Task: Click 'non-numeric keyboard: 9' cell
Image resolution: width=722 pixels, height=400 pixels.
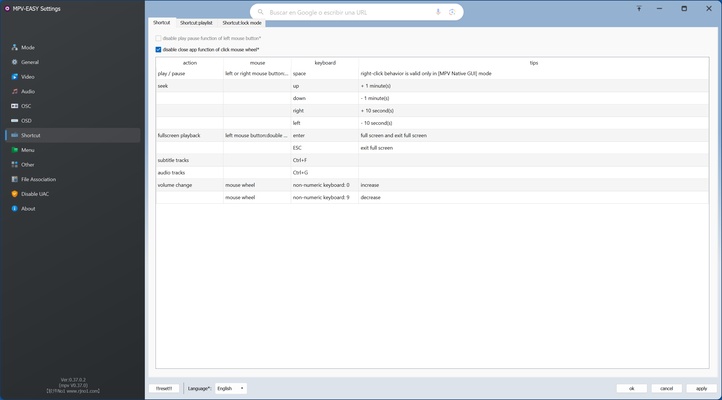Action: click(325, 197)
